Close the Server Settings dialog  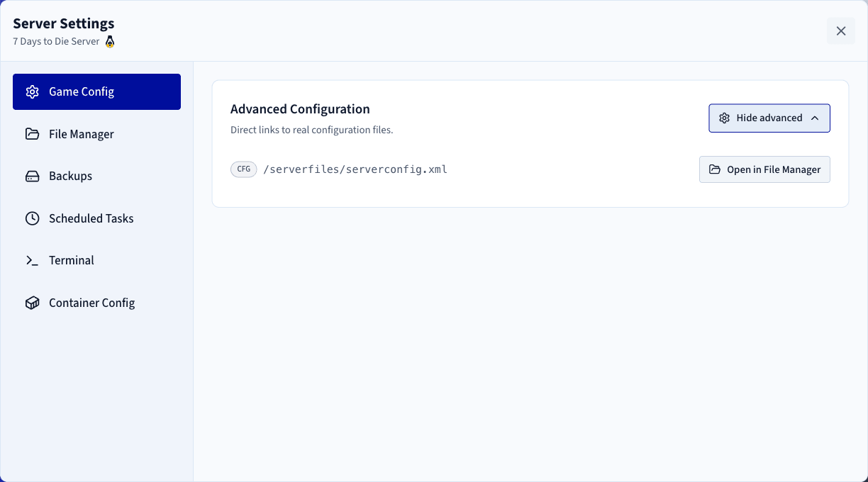841,31
